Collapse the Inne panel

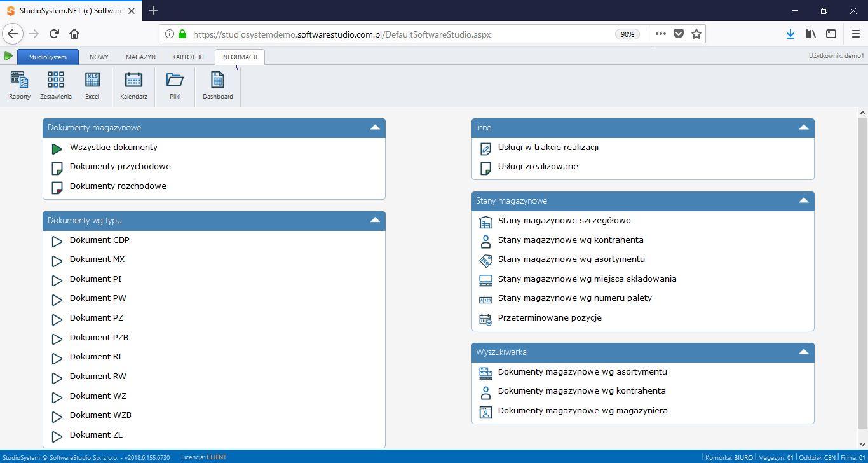(x=803, y=127)
